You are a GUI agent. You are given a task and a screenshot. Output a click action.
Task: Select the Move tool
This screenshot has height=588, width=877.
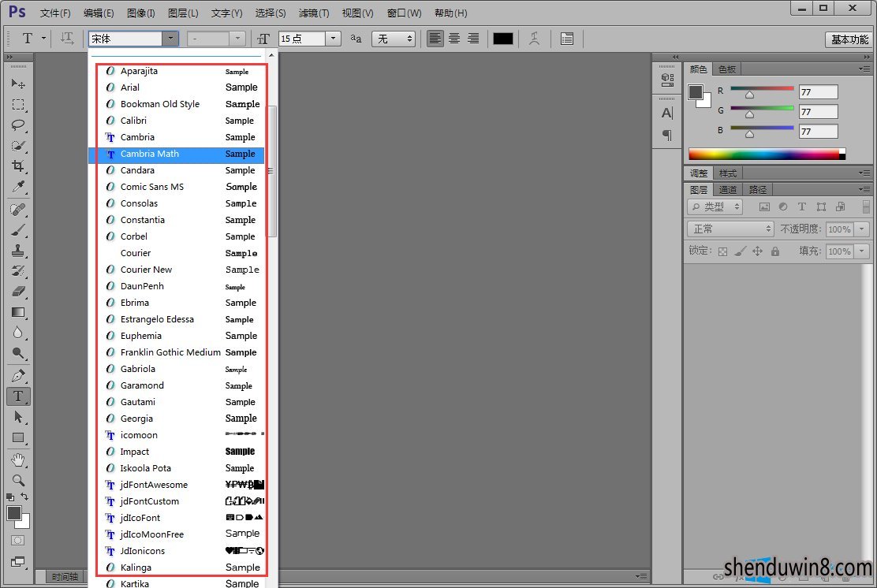pos(17,84)
